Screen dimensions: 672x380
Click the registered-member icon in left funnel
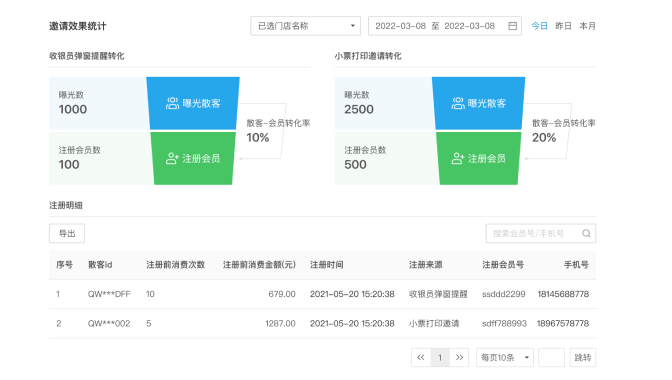[172, 159]
